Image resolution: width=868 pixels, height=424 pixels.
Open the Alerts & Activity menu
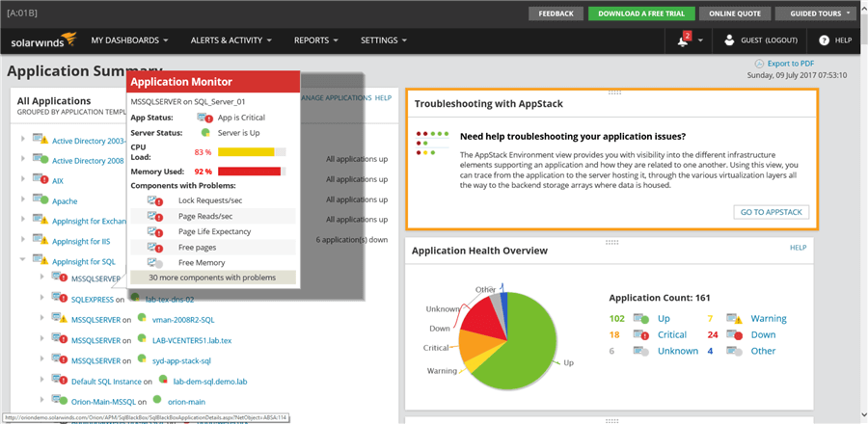231,40
